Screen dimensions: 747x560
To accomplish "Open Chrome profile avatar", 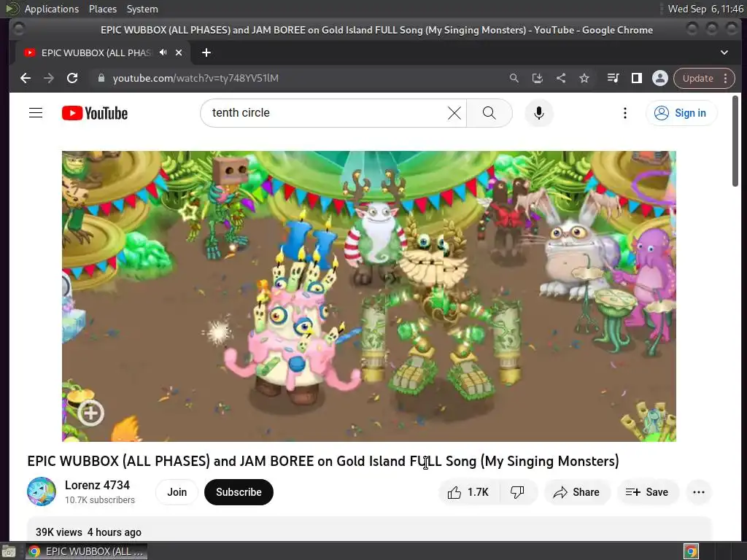I will point(659,78).
